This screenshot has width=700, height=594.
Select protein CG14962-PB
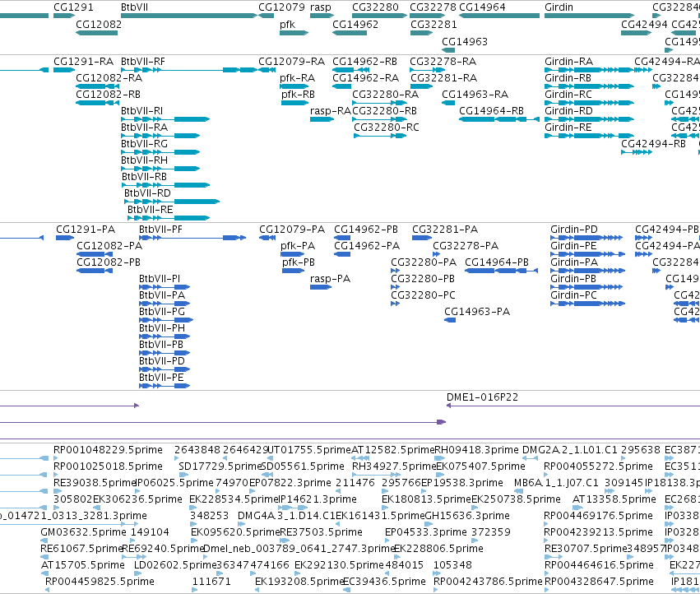pos(342,238)
